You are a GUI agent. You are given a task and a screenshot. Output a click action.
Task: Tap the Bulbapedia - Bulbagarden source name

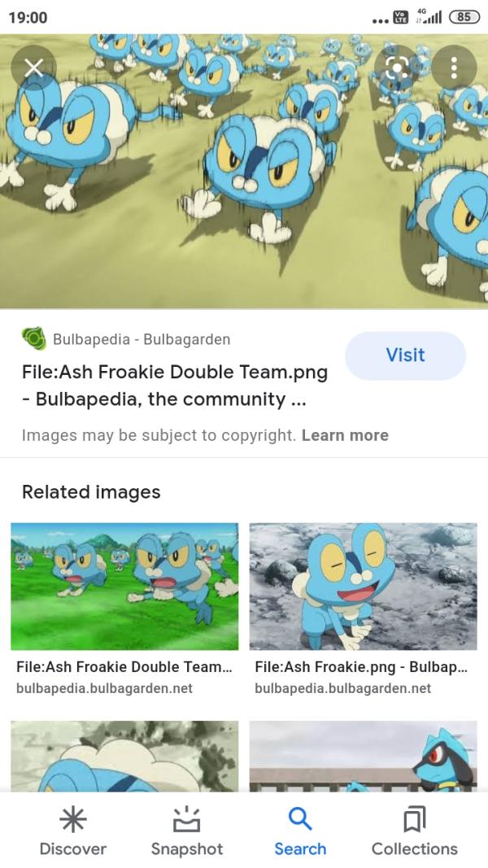point(142,339)
